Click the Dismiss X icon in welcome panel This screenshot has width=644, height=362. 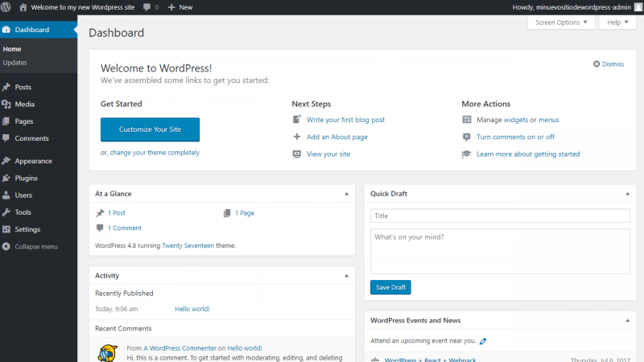pos(597,64)
